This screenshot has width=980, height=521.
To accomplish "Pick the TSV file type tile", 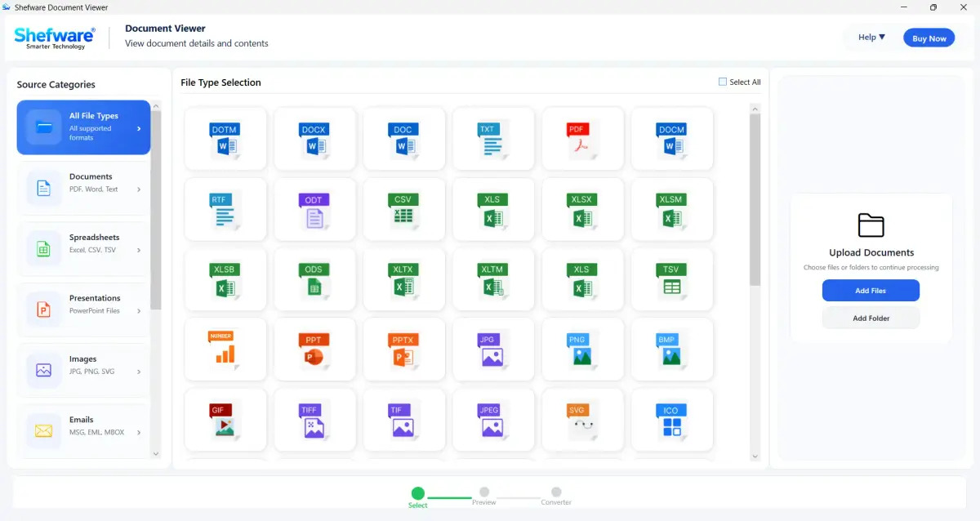I will (x=672, y=279).
